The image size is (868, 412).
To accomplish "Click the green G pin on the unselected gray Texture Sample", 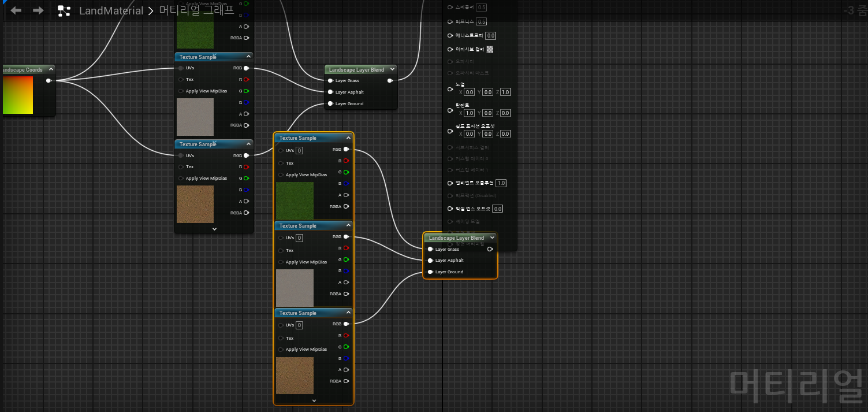I will [247, 91].
